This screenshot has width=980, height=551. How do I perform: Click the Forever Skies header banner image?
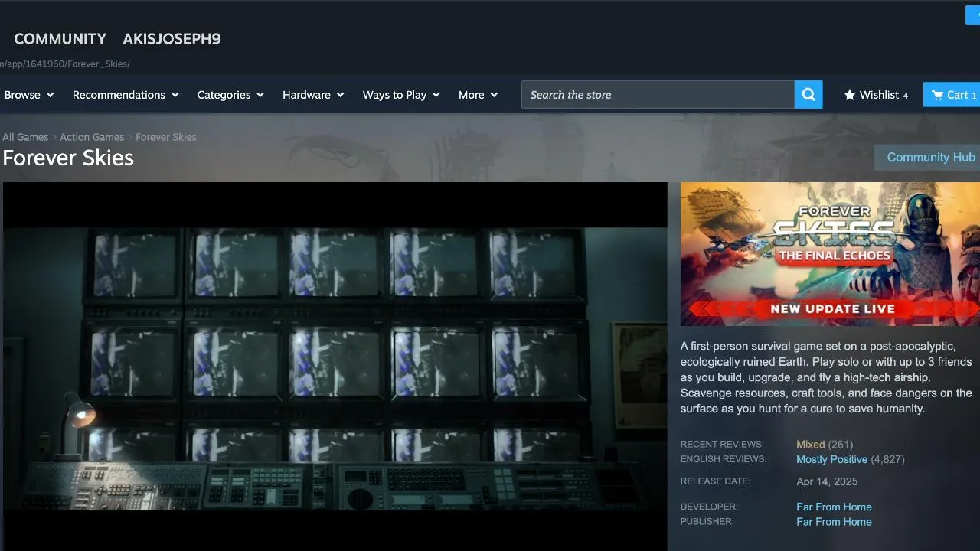click(x=830, y=254)
